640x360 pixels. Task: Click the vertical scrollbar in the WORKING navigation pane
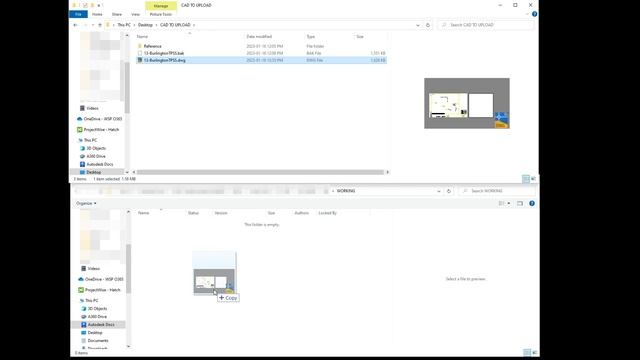[129, 269]
